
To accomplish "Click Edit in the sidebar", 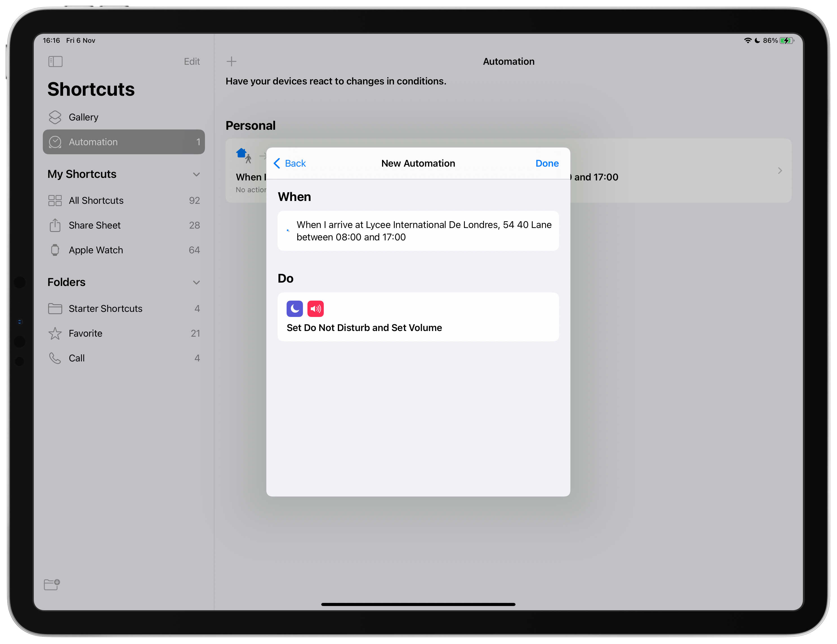I will pos(192,61).
